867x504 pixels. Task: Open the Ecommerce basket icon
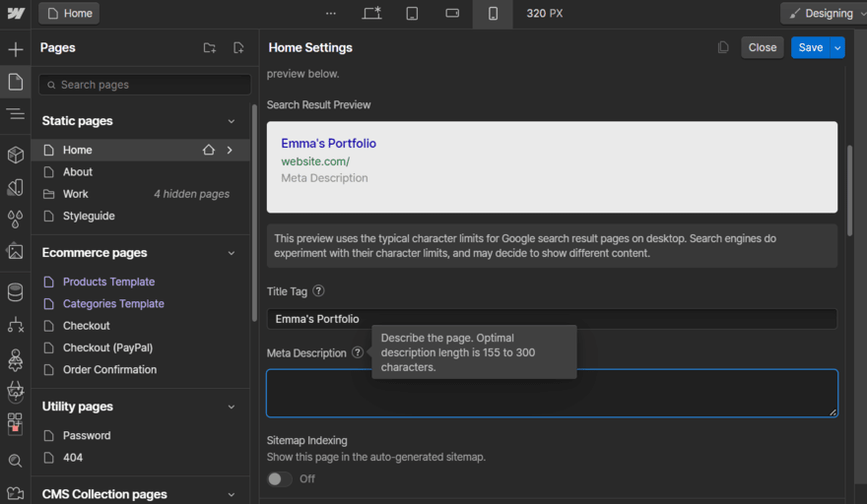click(x=16, y=392)
